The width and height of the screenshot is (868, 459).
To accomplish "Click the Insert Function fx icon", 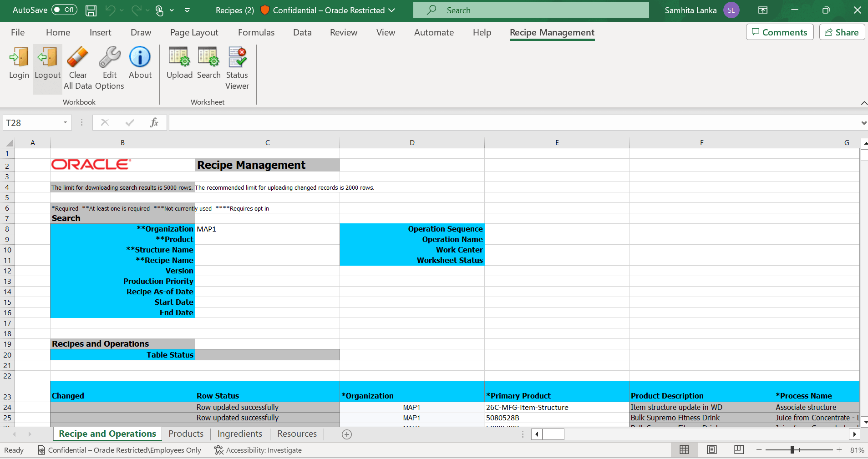I will pyautogui.click(x=154, y=122).
